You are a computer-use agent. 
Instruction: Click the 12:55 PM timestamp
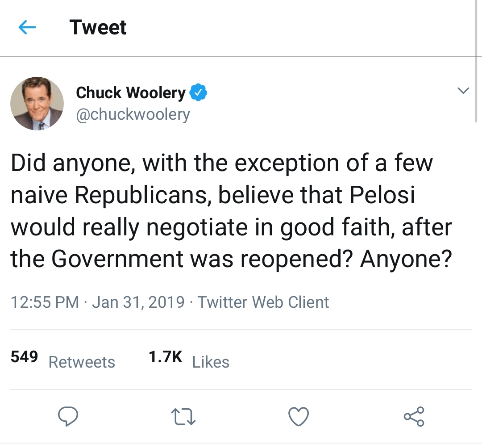coord(45,302)
